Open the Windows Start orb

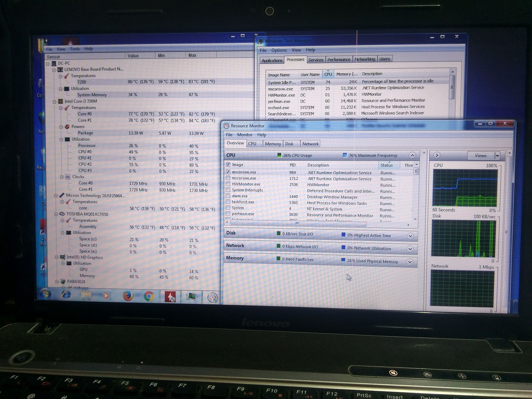[x=45, y=294]
